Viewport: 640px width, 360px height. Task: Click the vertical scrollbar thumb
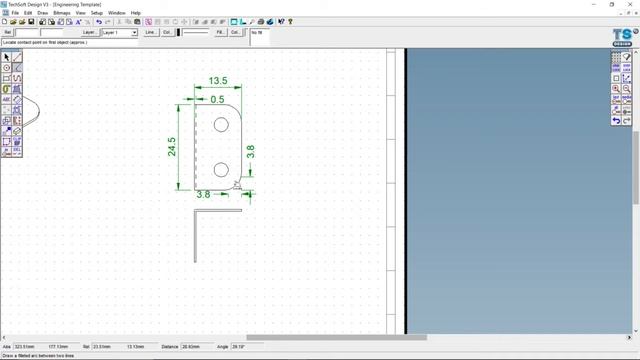(636, 167)
